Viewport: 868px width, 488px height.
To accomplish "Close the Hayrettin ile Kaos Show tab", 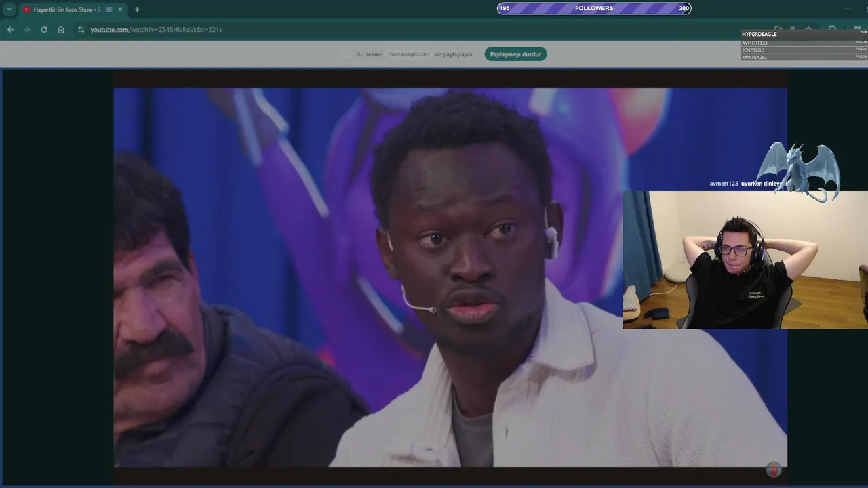I will click(x=120, y=9).
